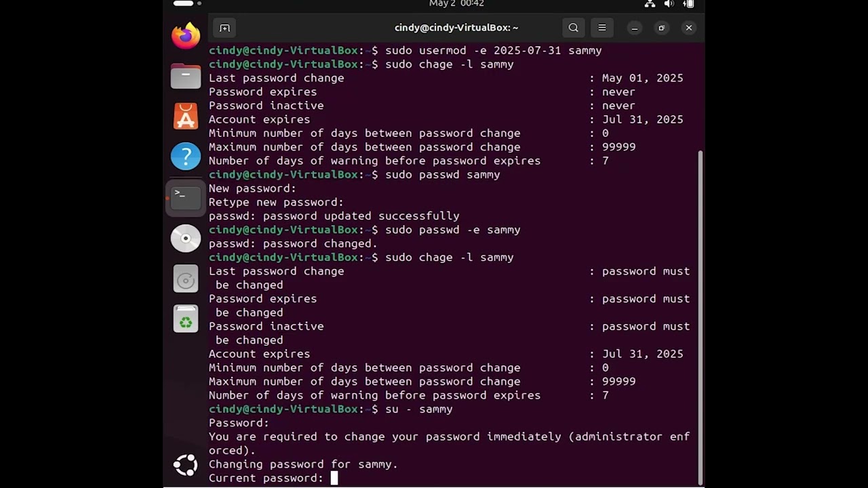Click the 'sudo usermod -e 2025-07-31 sammy' command
Screen dimensions: 868x488
(x=494, y=51)
